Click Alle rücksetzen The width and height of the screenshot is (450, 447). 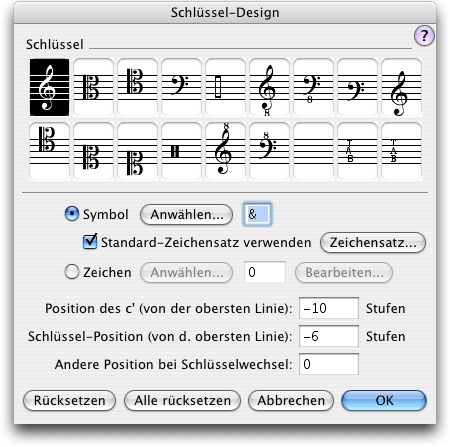coord(182,400)
